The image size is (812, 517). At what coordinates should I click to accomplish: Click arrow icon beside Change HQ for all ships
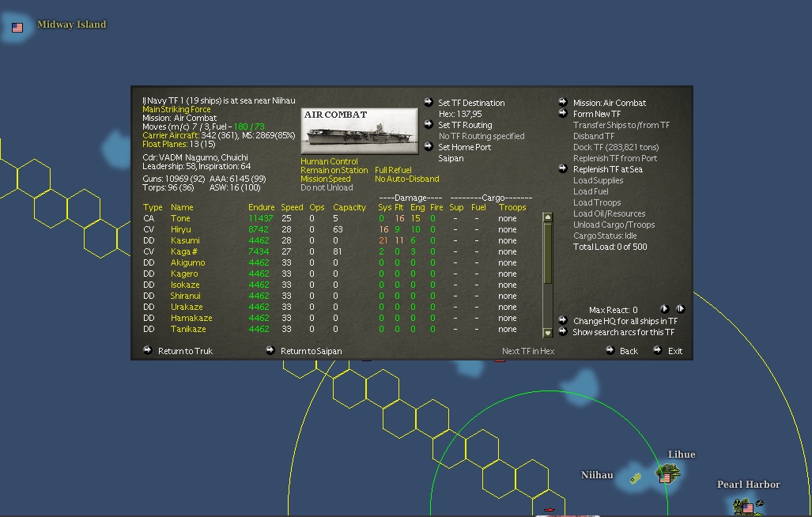[x=563, y=320]
